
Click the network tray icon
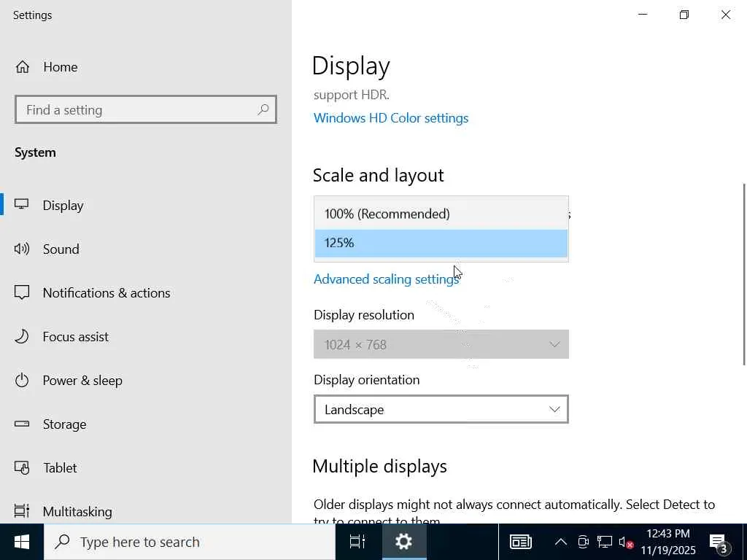[605, 542]
